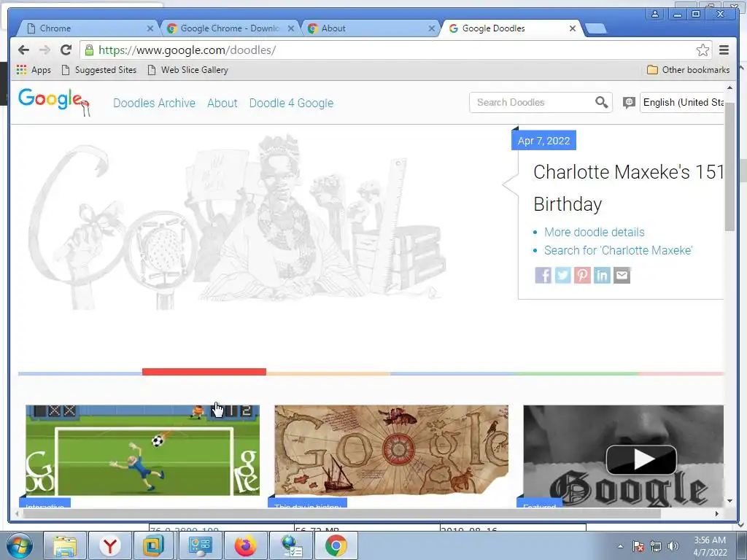Viewport: 747px width, 560px height.
Task: Click the Apr 7, 2022 date label
Action: (x=543, y=141)
